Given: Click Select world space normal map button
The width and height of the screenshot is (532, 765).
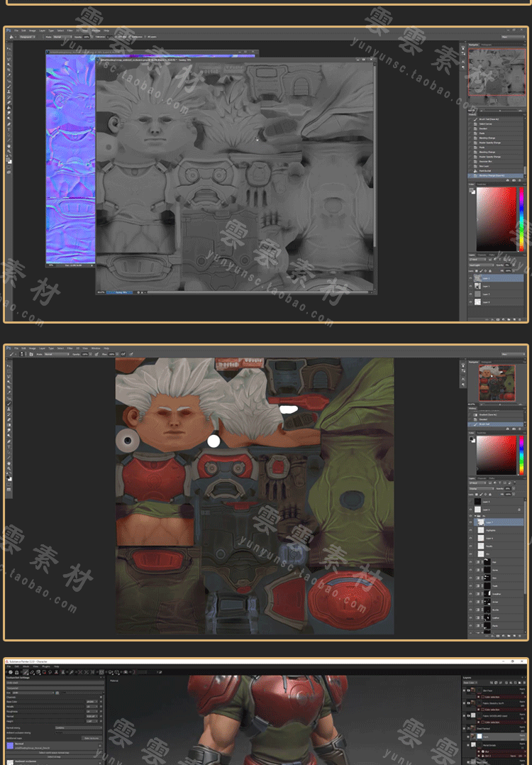Looking at the screenshot, I should (54, 753).
